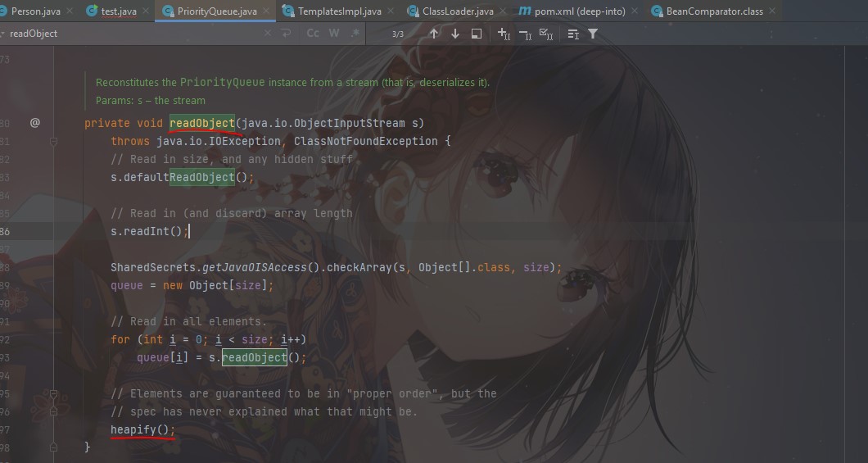Click the 3/3 match counter
The width and height of the screenshot is (868, 463).
point(397,34)
